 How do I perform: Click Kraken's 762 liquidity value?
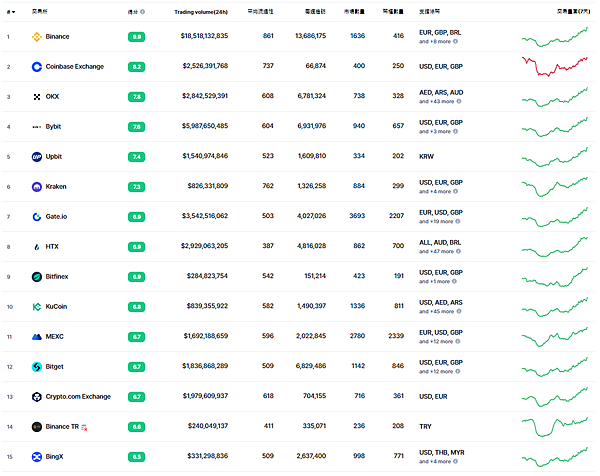click(x=268, y=186)
